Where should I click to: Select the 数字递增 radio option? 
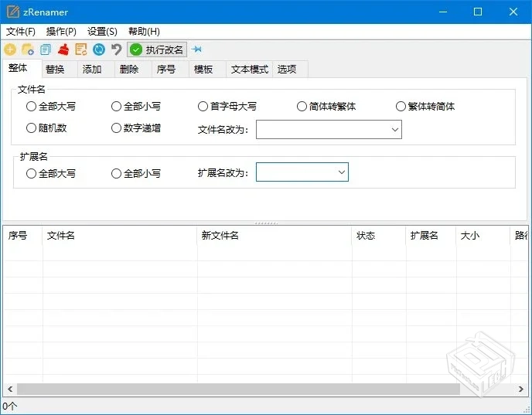[x=136, y=128]
